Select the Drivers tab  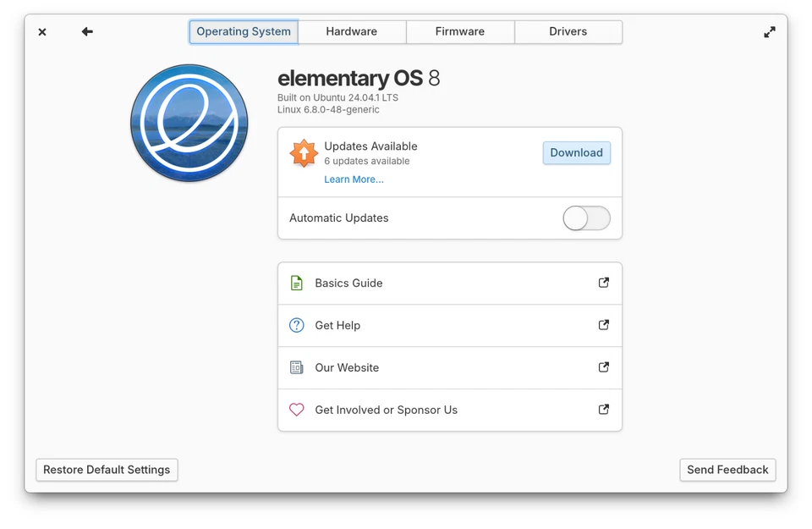(x=568, y=31)
